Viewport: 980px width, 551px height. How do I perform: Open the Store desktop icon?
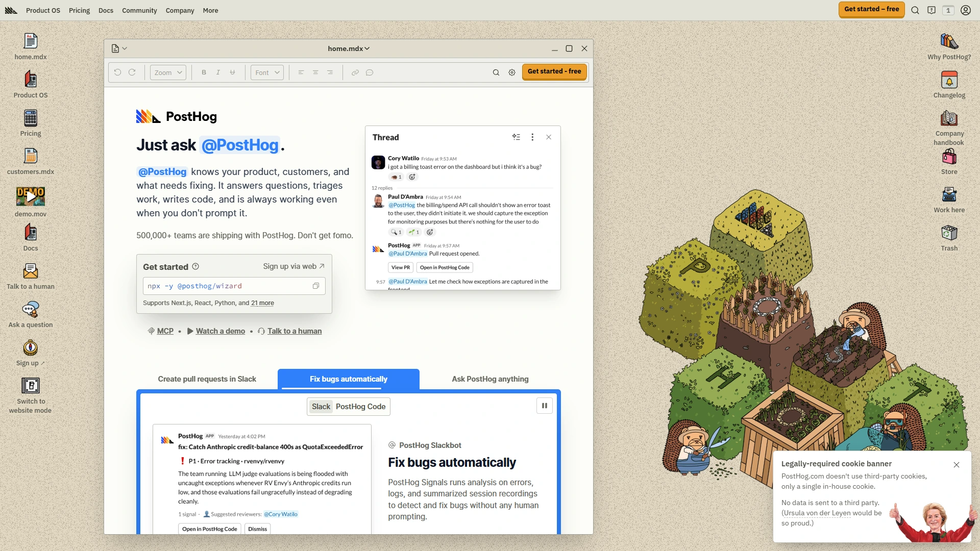949,156
